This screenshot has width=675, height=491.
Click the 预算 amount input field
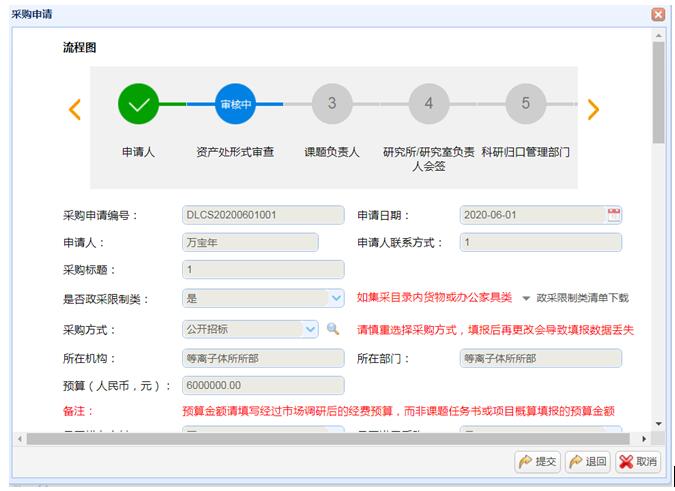point(263,385)
